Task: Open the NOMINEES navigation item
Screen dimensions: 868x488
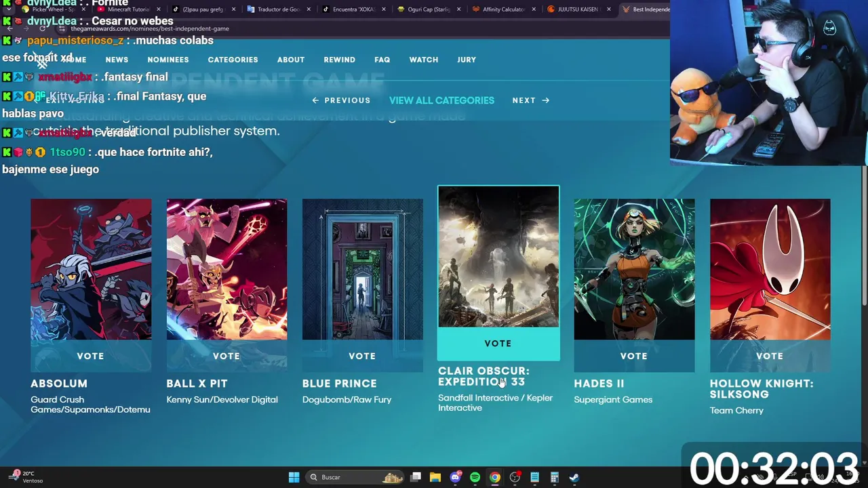Action: coord(168,60)
